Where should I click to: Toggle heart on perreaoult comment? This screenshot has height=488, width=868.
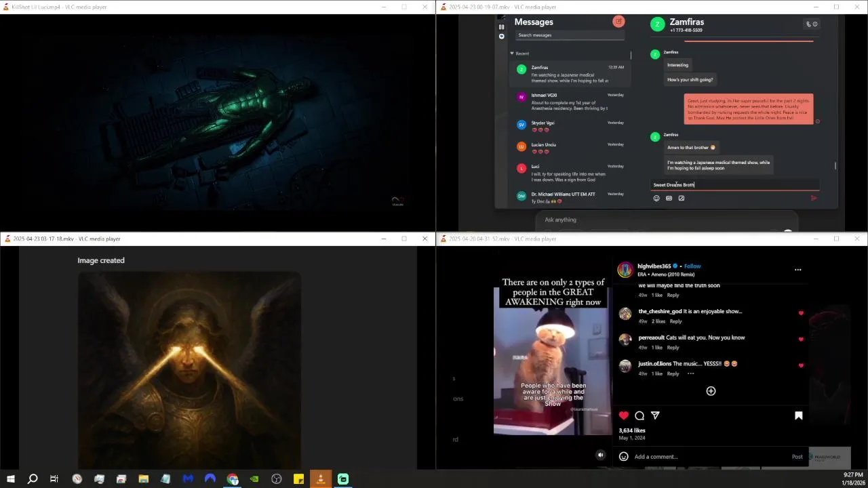coord(801,339)
